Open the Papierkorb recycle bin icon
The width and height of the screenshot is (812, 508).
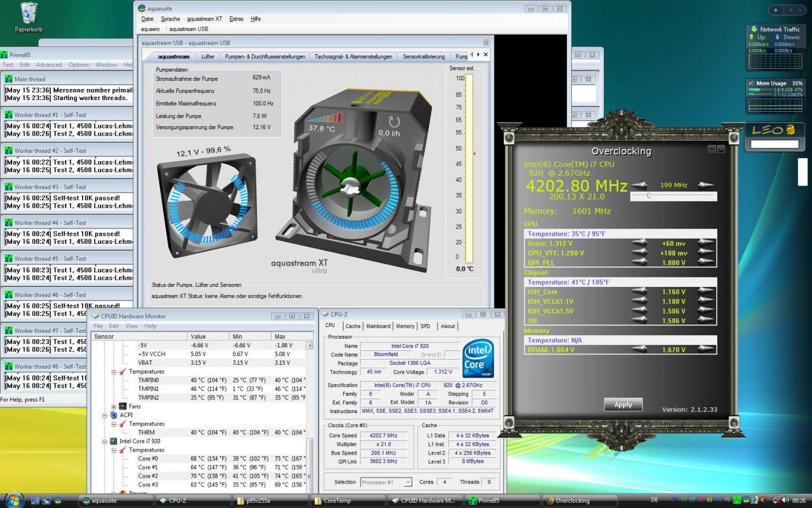pyautogui.click(x=29, y=17)
